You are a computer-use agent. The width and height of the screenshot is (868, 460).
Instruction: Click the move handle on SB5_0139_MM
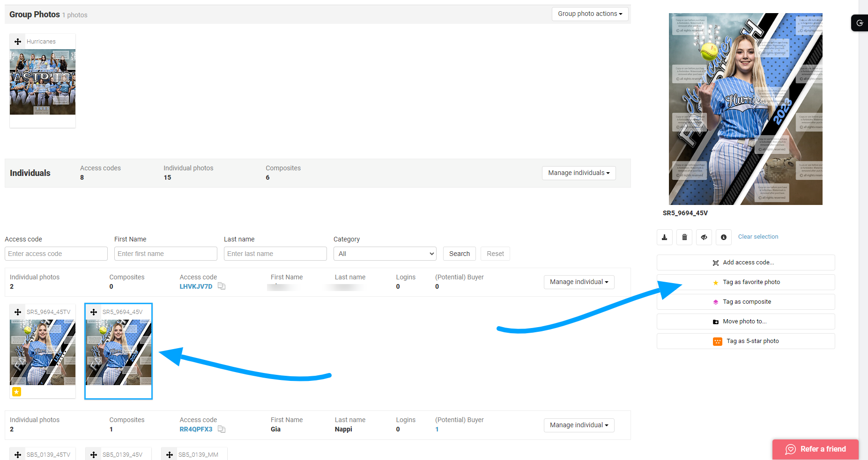point(170,455)
